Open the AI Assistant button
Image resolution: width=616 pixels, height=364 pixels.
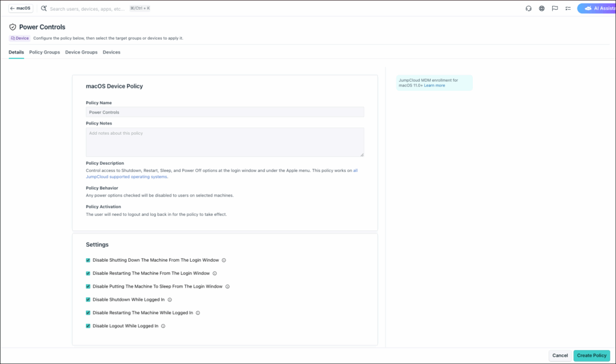click(596, 8)
